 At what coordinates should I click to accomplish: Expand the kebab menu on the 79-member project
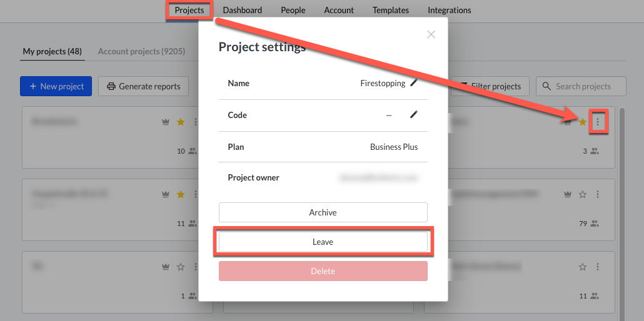[598, 195]
